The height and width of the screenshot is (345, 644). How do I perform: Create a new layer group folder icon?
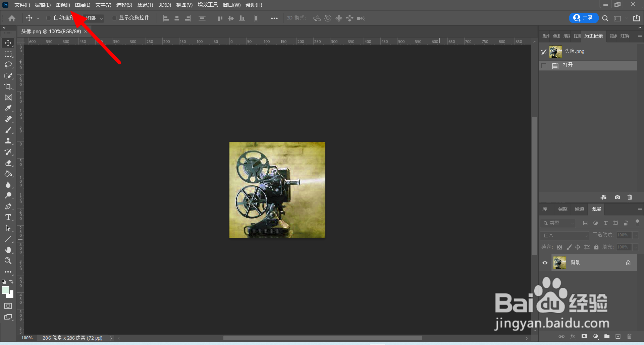607,336
